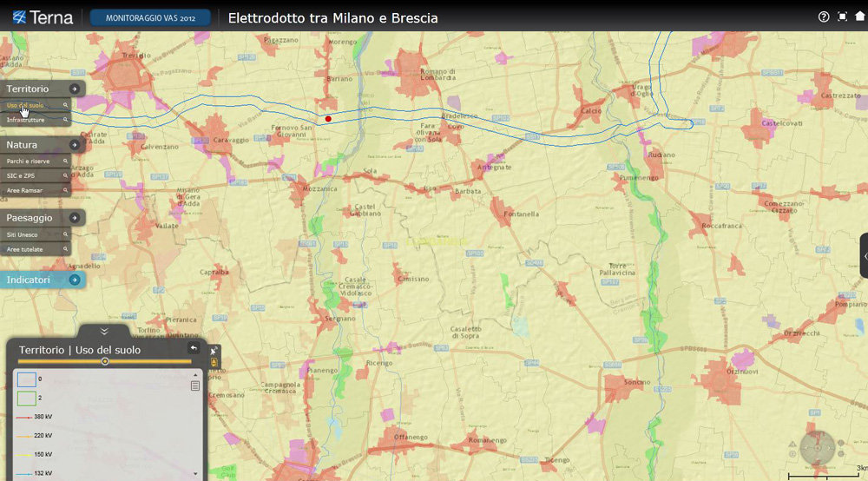Click the navigation compass control
Screen dimensions: 868x481
point(817,447)
